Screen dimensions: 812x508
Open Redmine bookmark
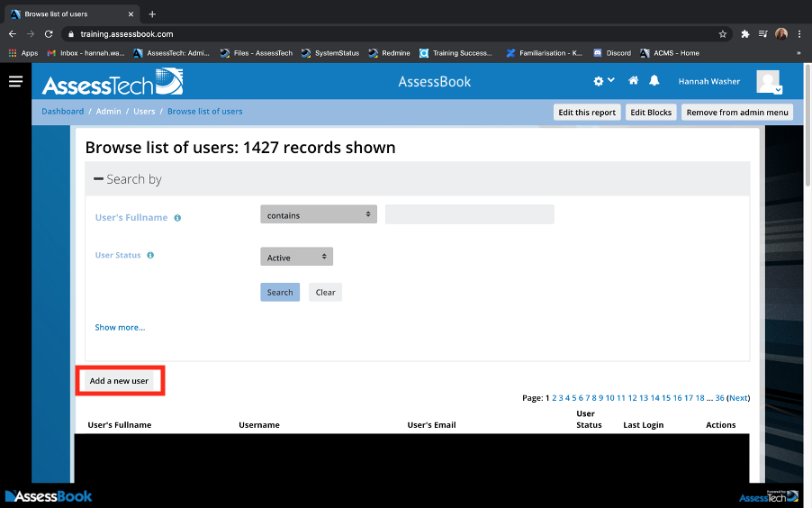390,53
